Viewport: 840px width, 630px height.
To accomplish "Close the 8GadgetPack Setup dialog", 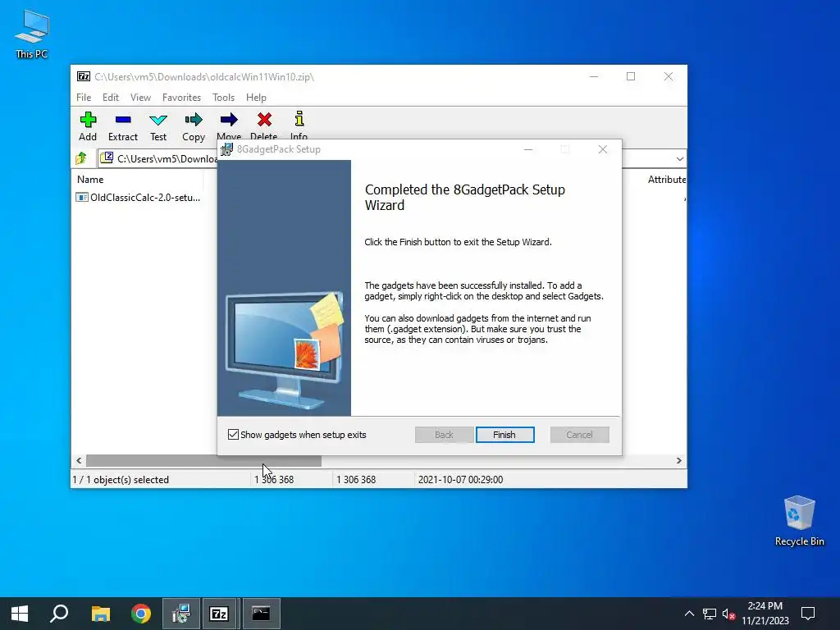I will 603,149.
